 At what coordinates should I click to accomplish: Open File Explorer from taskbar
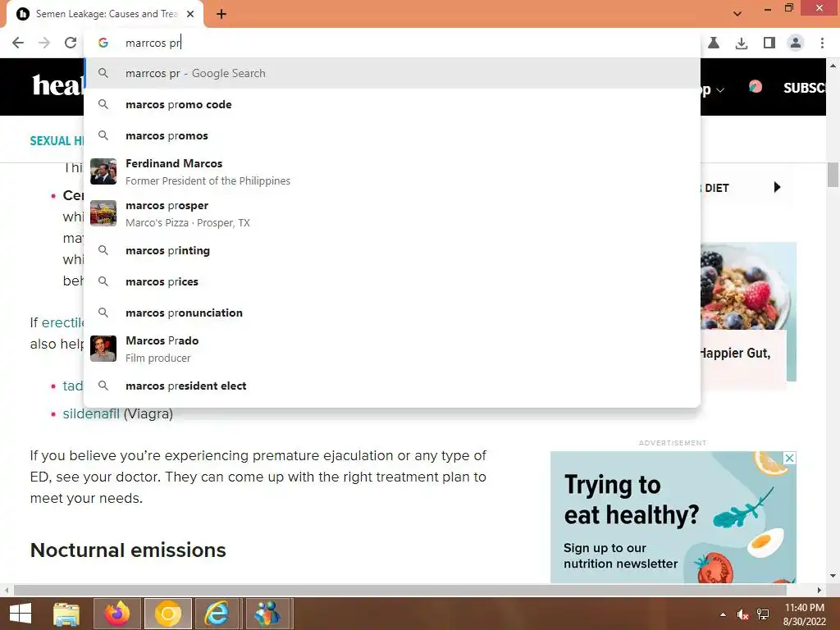point(66,614)
